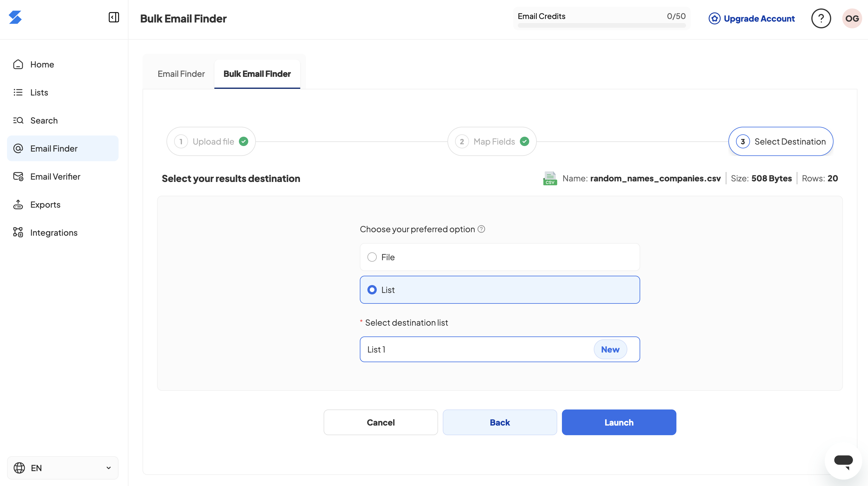868x486 pixels.
Task: Click the Lists sidebar icon
Action: point(18,92)
